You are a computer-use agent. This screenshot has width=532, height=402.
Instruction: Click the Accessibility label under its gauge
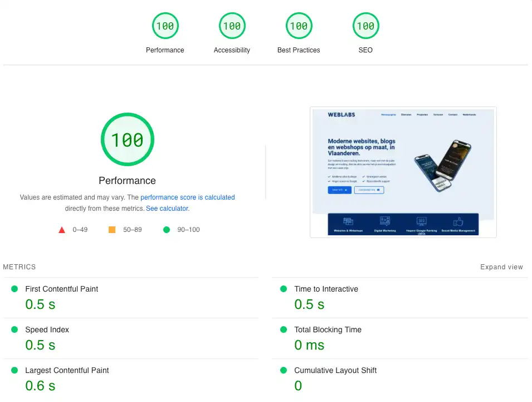pos(232,50)
